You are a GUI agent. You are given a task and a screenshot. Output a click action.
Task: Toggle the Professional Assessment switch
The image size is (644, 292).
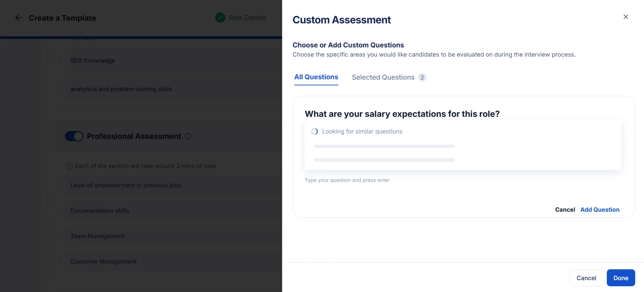[74, 136]
